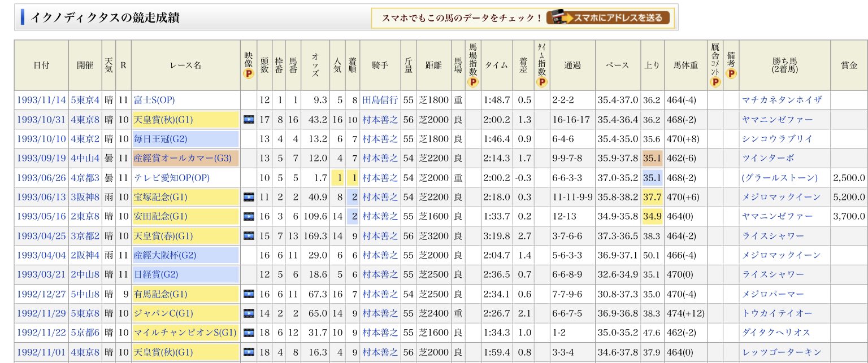Watch the マイルチャンピオンS(G1) race video
Screen dimensions: 868x363
tap(248, 333)
